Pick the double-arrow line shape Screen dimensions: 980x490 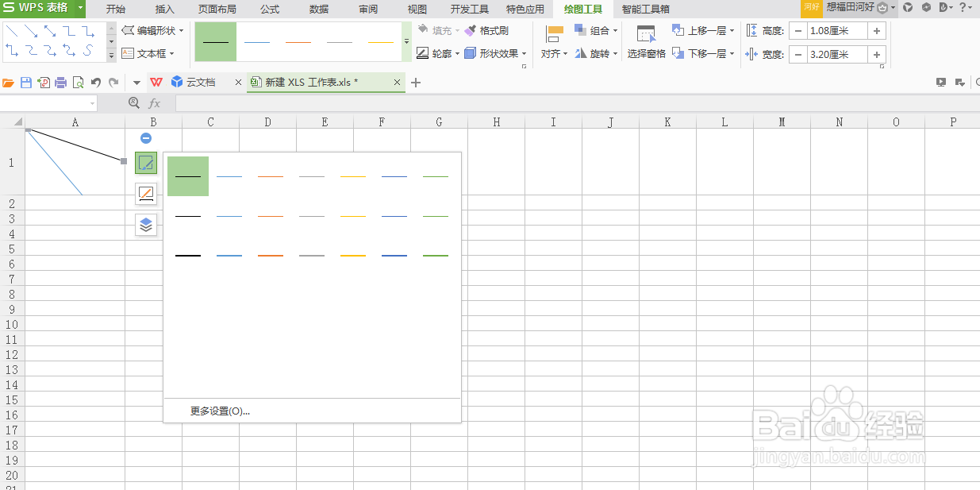coord(50,33)
